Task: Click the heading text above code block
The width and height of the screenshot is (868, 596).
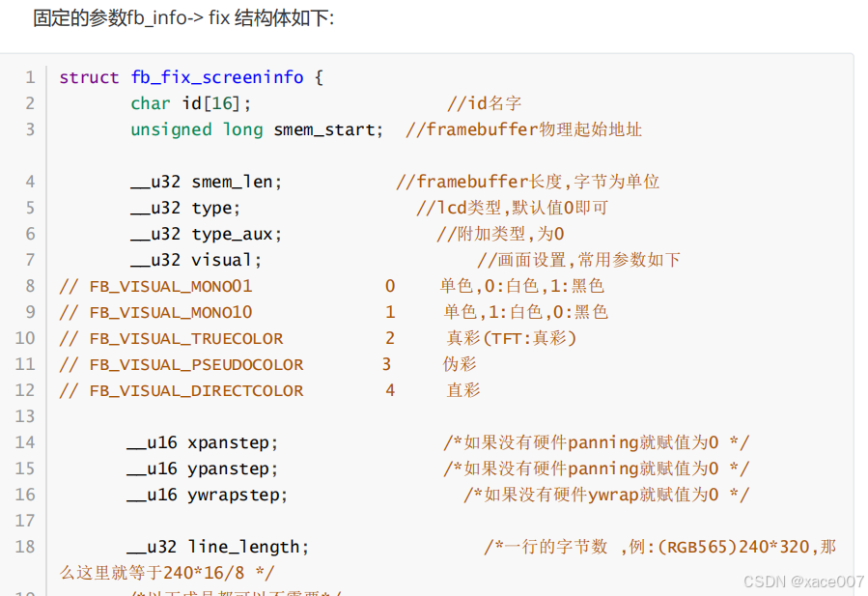Action: click(183, 18)
